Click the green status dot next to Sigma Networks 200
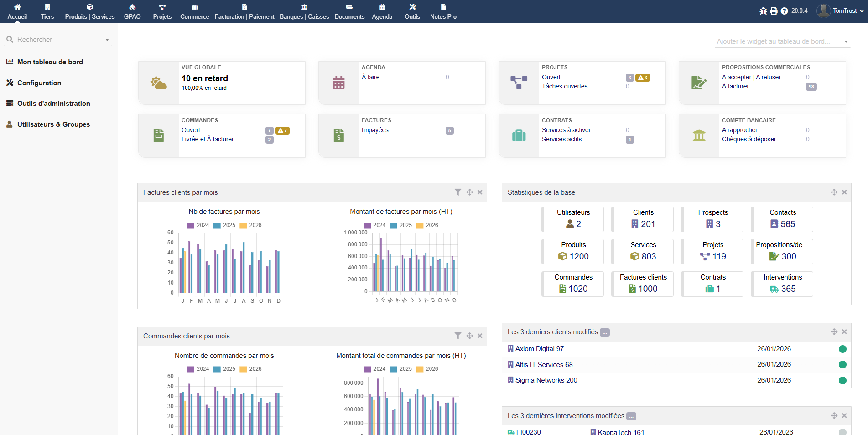The width and height of the screenshot is (868, 435). pyautogui.click(x=843, y=380)
